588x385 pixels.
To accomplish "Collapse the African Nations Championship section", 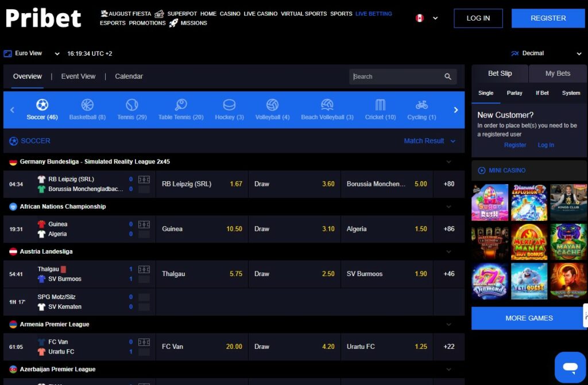I will point(448,207).
